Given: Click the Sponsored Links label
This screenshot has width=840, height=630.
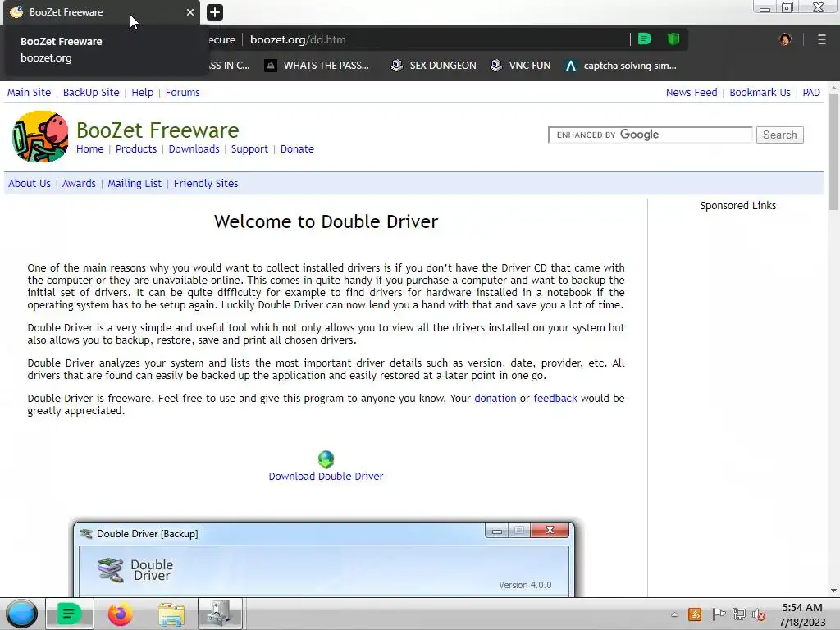Looking at the screenshot, I should [x=737, y=206].
